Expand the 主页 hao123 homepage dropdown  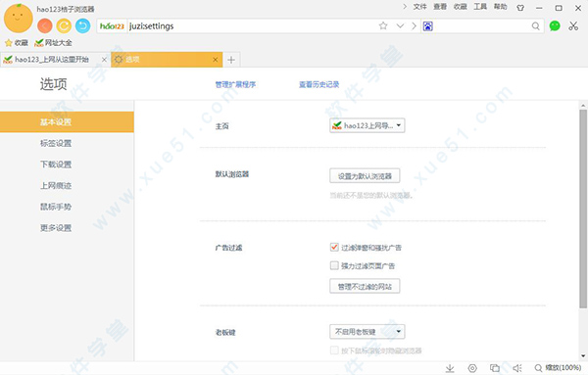[x=367, y=125]
